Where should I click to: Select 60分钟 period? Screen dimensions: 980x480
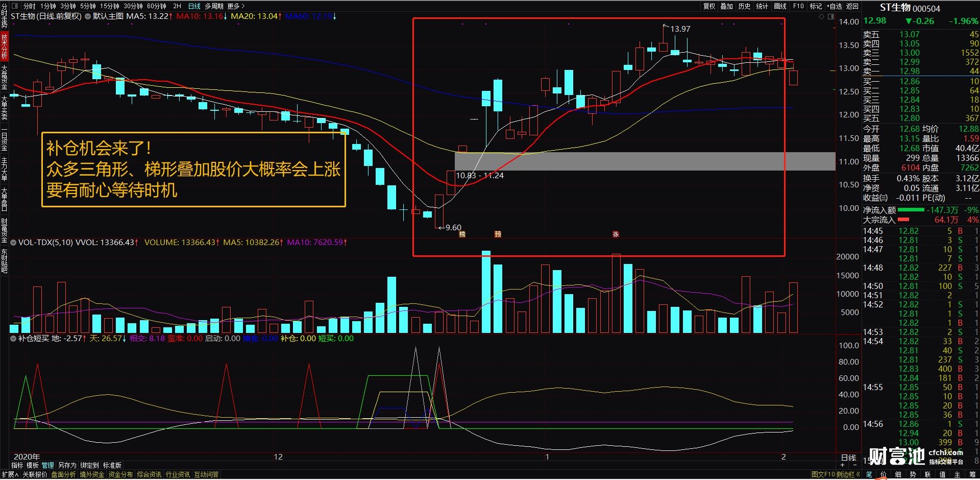[x=156, y=6]
